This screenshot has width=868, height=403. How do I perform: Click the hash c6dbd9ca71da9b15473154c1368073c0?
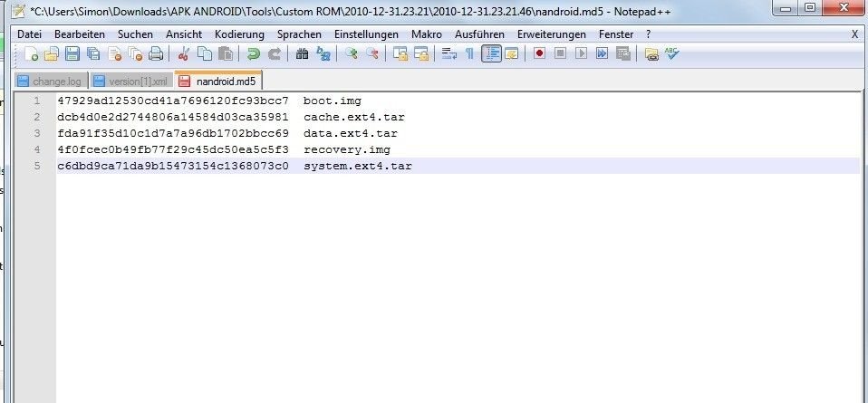click(173, 166)
